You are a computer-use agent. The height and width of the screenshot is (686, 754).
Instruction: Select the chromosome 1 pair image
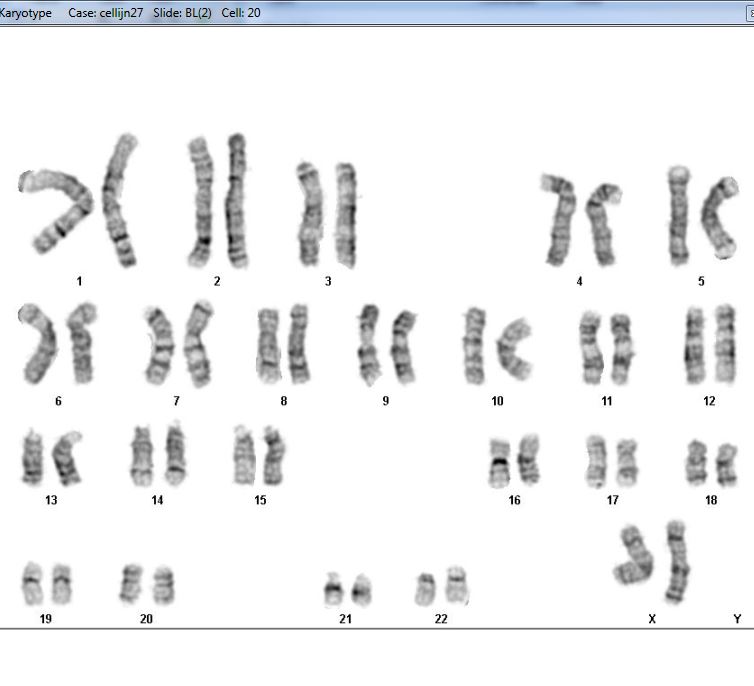tap(78, 200)
